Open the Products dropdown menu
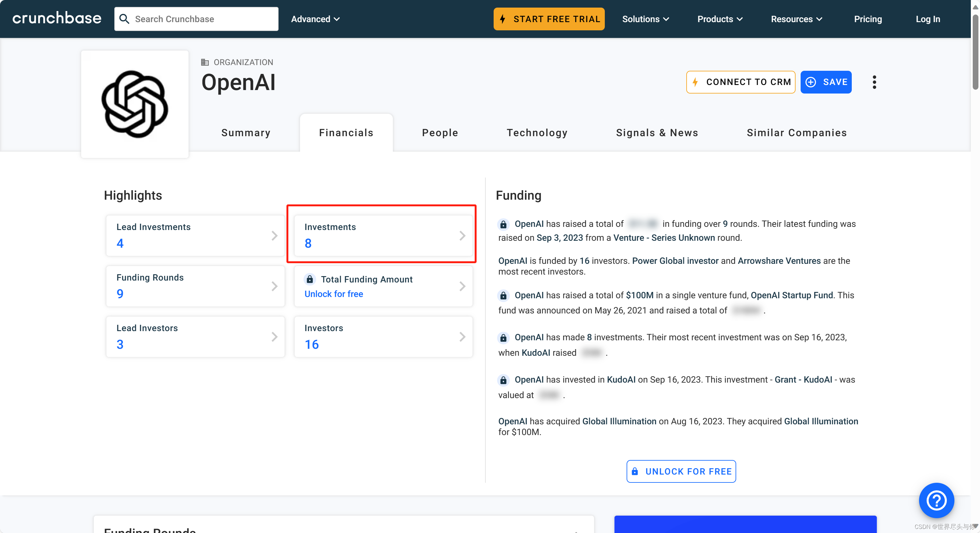Image resolution: width=980 pixels, height=533 pixels. point(719,18)
